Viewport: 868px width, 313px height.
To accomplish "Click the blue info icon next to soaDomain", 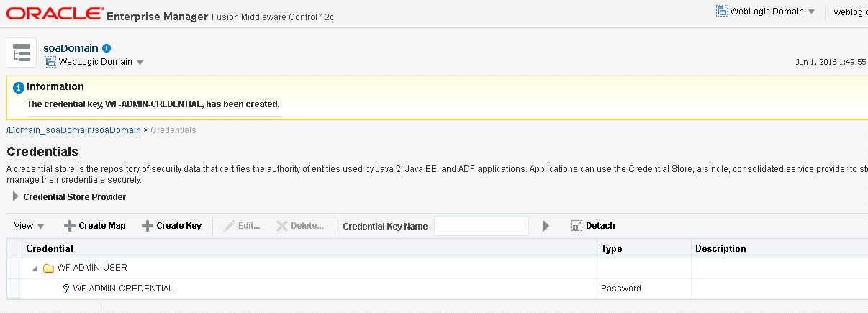I will (x=107, y=48).
